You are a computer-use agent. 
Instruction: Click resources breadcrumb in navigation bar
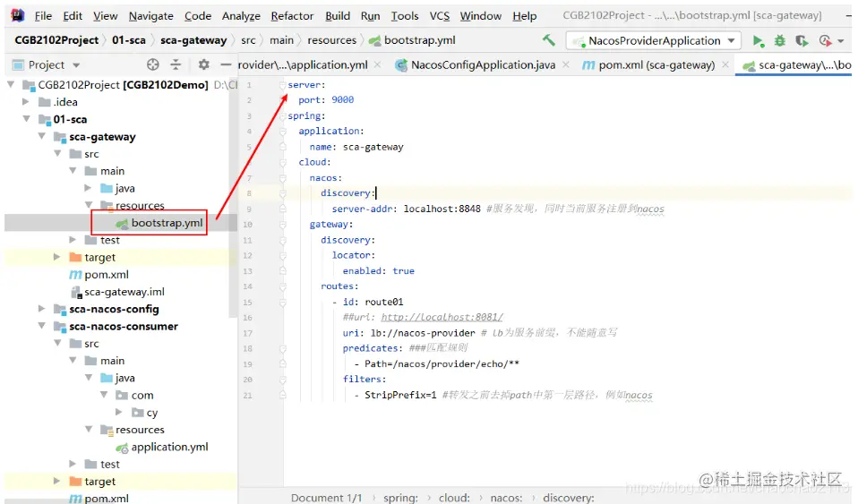click(331, 40)
